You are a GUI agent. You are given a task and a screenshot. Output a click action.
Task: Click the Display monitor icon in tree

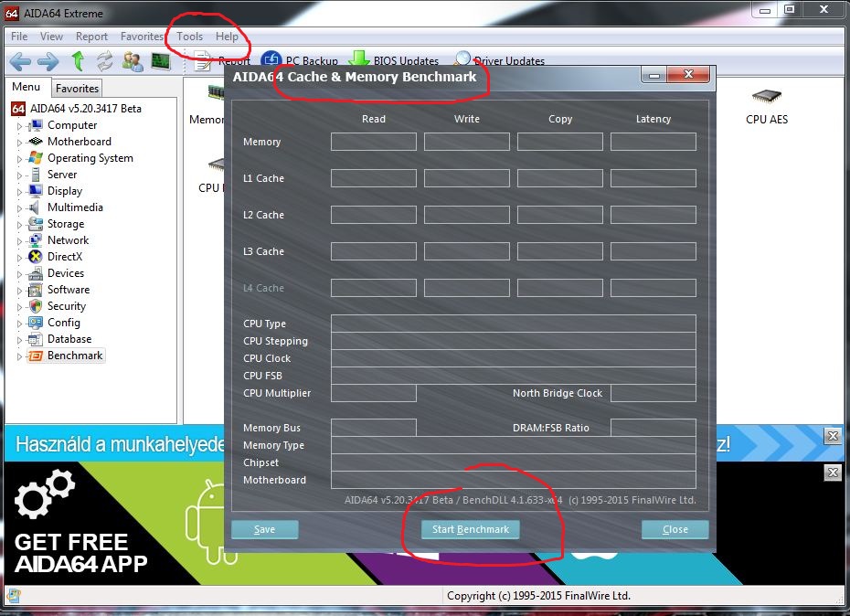[36, 191]
